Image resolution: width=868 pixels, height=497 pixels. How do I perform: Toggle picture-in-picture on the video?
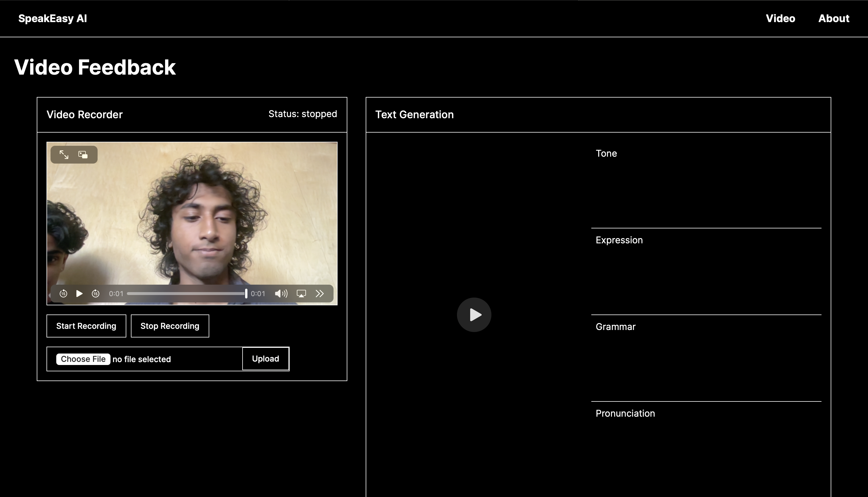(x=83, y=155)
